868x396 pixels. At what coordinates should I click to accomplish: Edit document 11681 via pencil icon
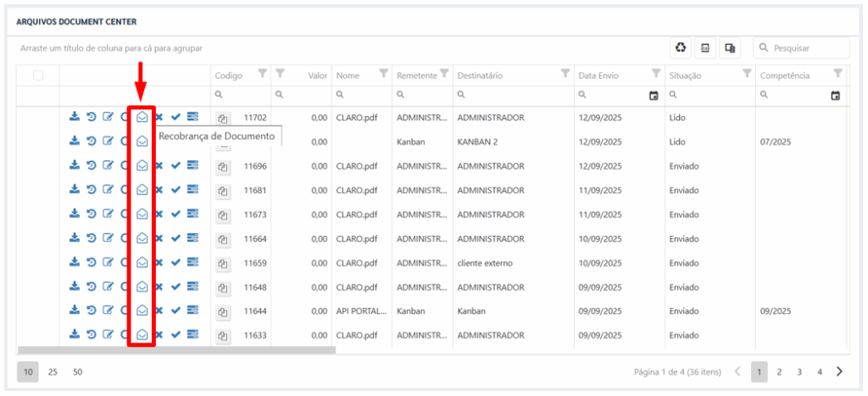click(108, 189)
